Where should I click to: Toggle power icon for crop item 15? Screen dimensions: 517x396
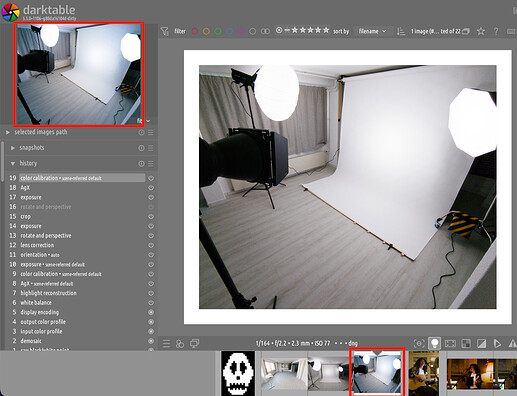(151, 216)
